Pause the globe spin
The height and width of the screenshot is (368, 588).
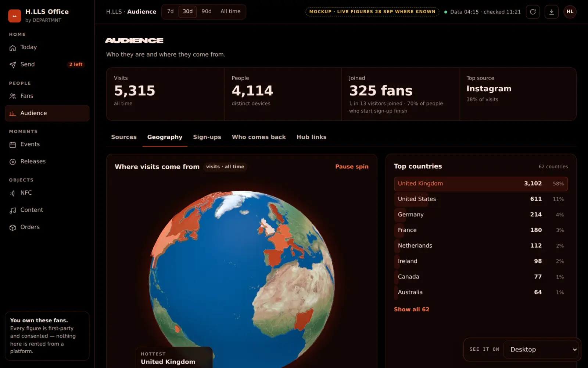[x=352, y=167]
